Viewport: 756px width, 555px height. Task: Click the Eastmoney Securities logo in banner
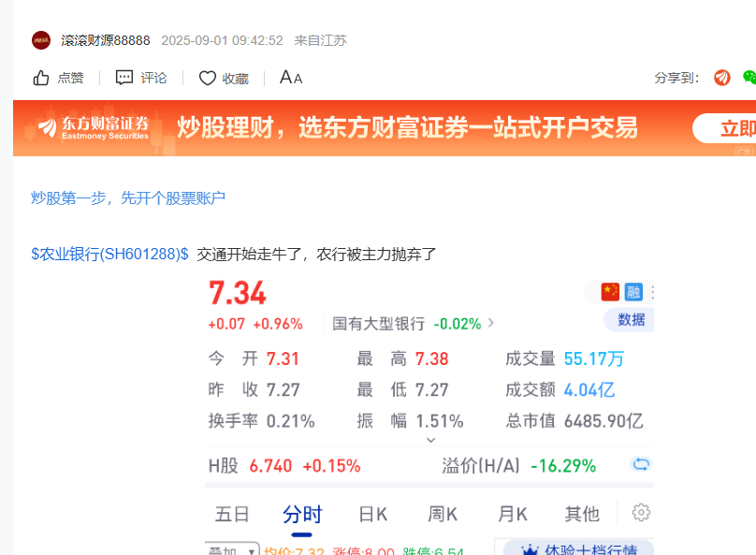[x=94, y=127]
